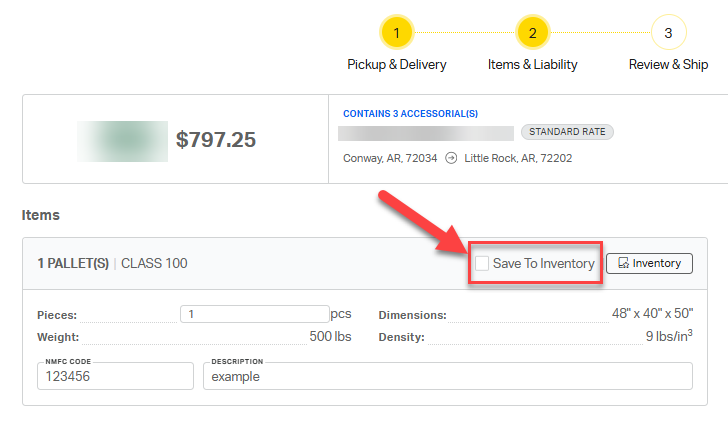The height and width of the screenshot is (425, 728).
Task: Click the Description field containing example
Action: [x=447, y=377]
